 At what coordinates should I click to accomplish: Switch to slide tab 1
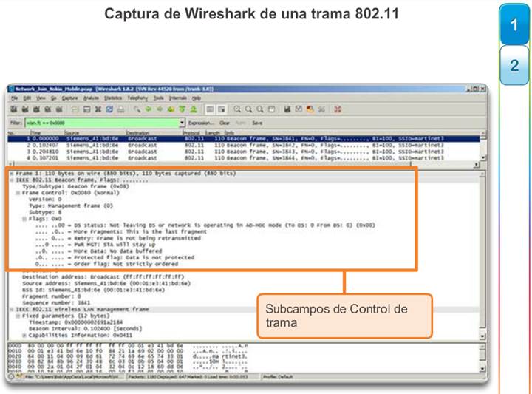coord(514,24)
